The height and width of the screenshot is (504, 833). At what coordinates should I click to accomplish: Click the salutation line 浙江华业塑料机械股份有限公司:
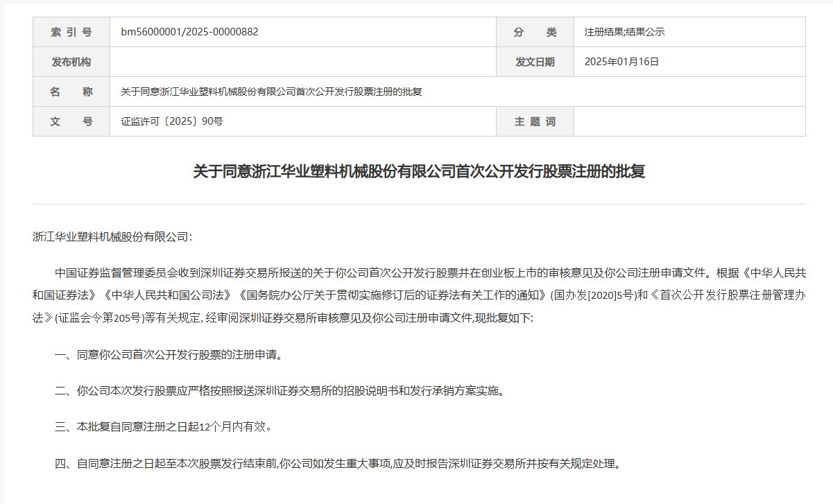tap(112, 236)
